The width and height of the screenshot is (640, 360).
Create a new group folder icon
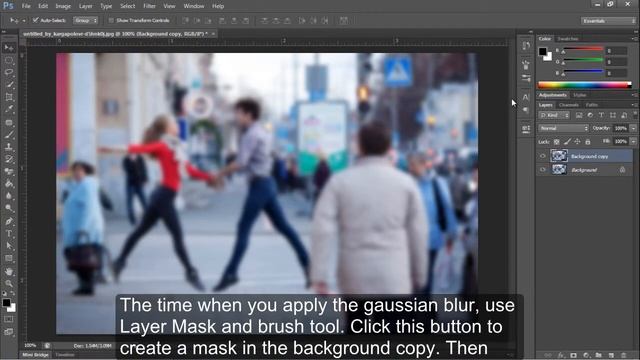click(598, 356)
